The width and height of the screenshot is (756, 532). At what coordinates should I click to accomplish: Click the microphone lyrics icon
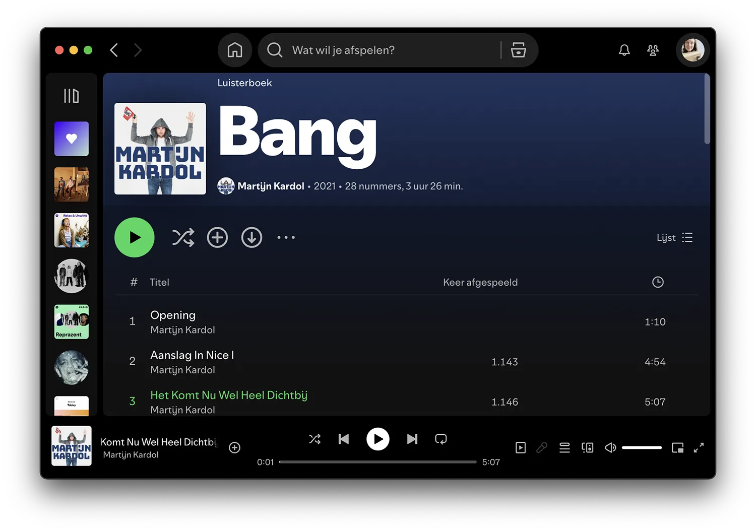[542, 447]
